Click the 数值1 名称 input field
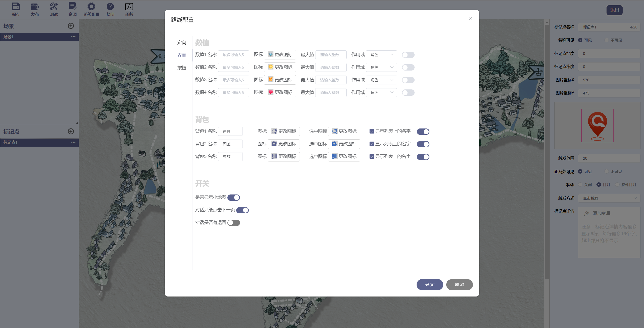This screenshot has width=644, height=328. point(233,55)
